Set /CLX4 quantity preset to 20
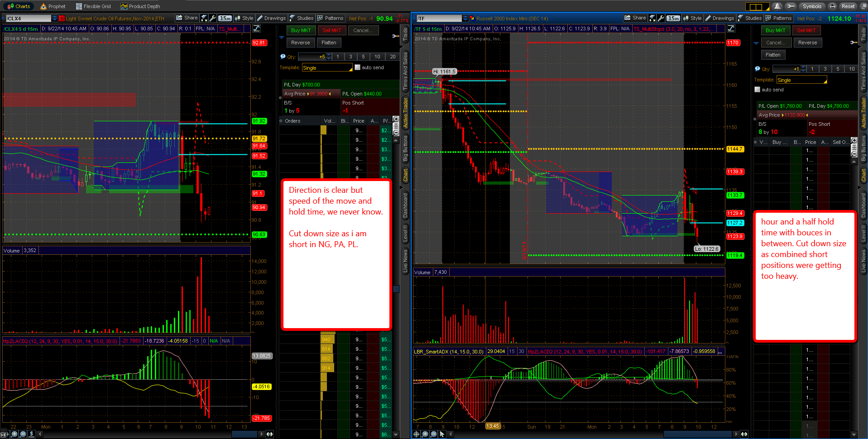 click(x=393, y=57)
